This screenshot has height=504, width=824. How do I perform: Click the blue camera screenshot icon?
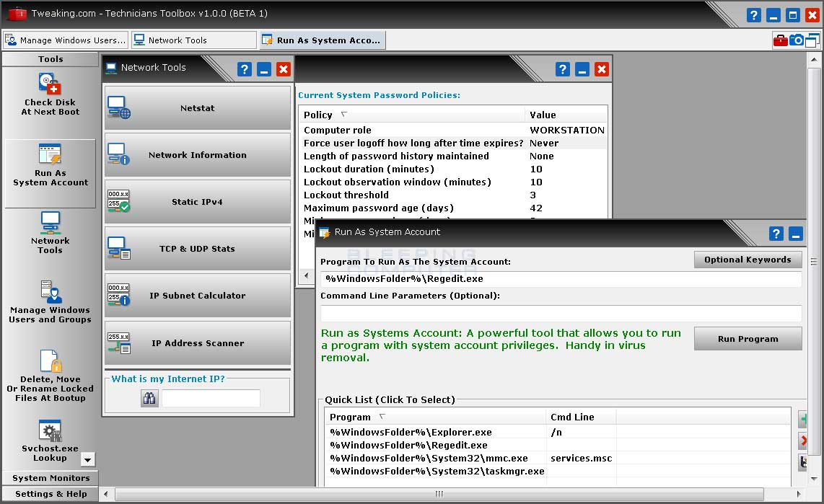pyautogui.click(x=796, y=40)
